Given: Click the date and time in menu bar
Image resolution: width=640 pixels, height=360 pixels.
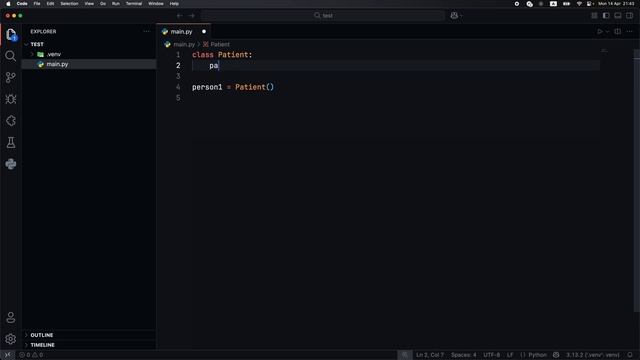Looking at the screenshot, I should click(616, 4).
